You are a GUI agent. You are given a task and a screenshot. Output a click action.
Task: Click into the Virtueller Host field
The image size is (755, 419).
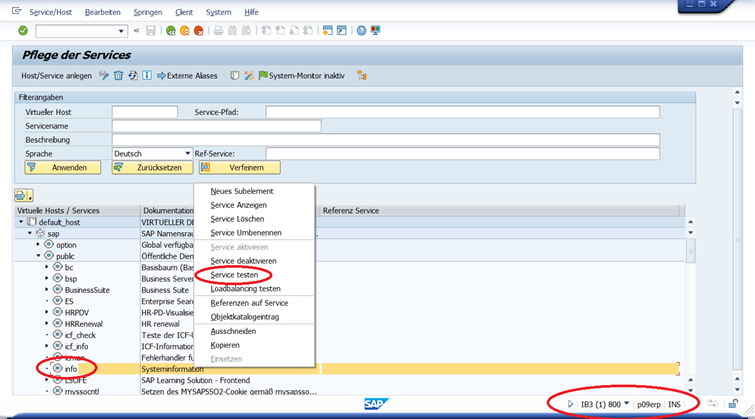(x=145, y=112)
